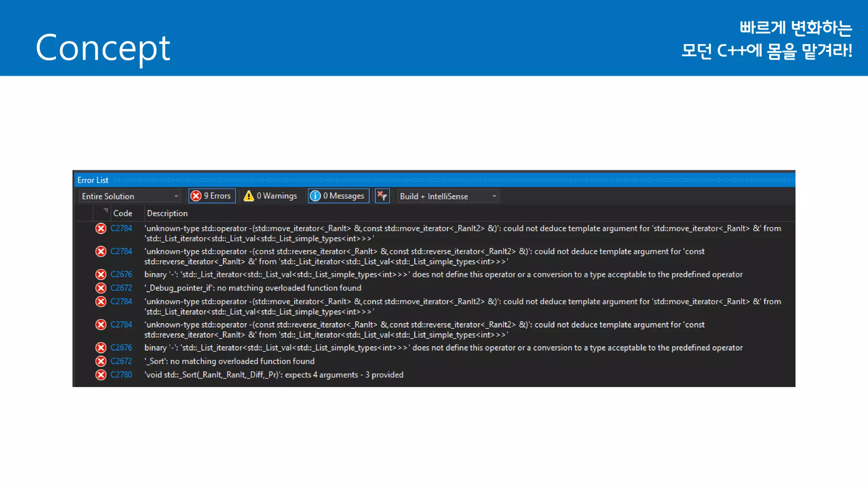Sort by the Code column header

pos(122,213)
